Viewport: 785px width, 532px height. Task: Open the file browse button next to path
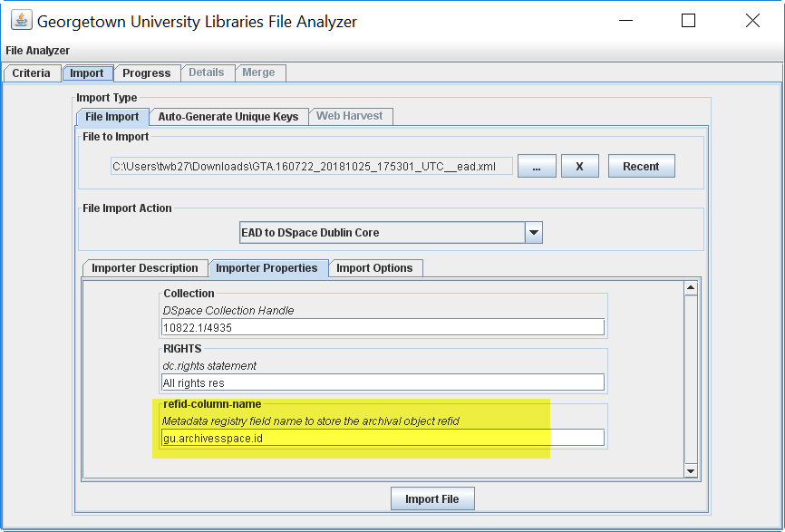coord(537,165)
